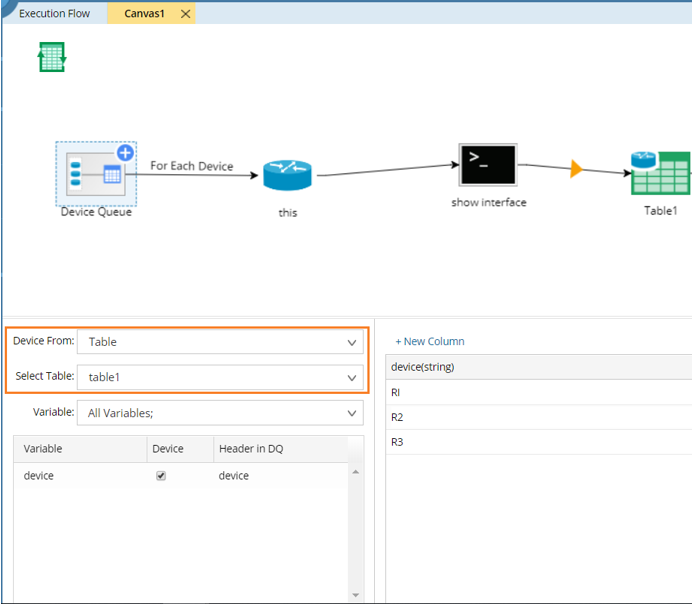The image size is (692, 608).
Task: Select the Table1 node icon
Action: [660, 174]
